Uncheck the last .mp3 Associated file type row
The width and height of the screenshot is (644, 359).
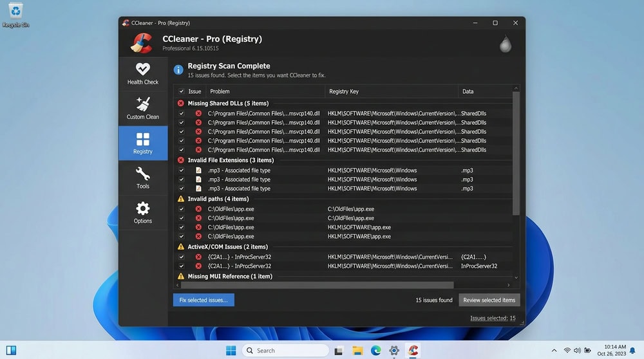[181, 189]
